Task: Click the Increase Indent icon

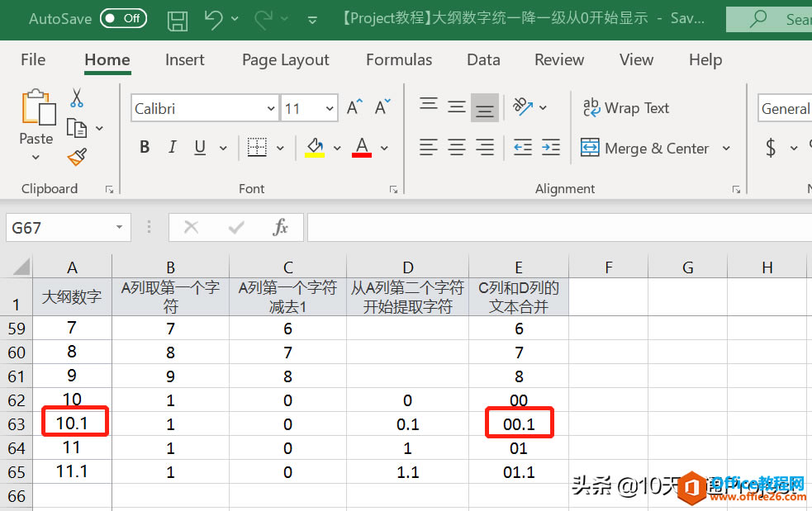Action: pyautogui.click(x=551, y=148)
